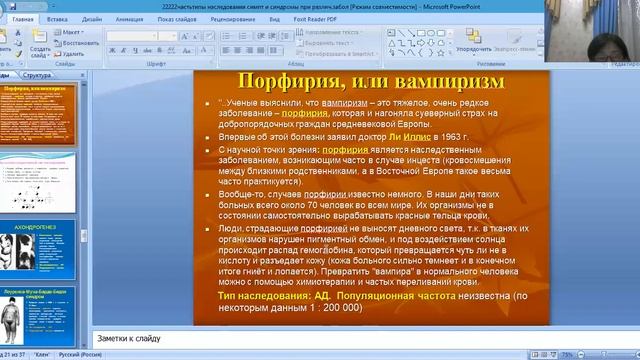Align text left
The height and width of the screenshot is (360, 640).
pos(226,51)
